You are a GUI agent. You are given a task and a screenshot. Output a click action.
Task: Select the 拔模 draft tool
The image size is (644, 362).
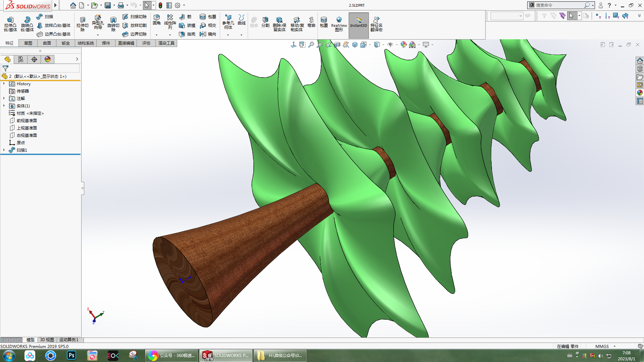coord(187,25)
